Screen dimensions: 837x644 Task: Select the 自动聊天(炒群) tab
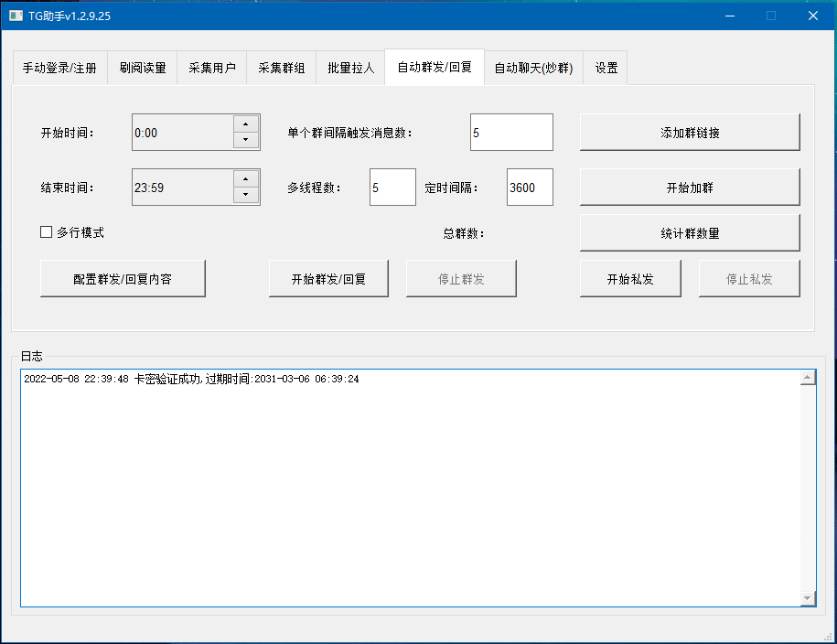click(x=533, y=69)
